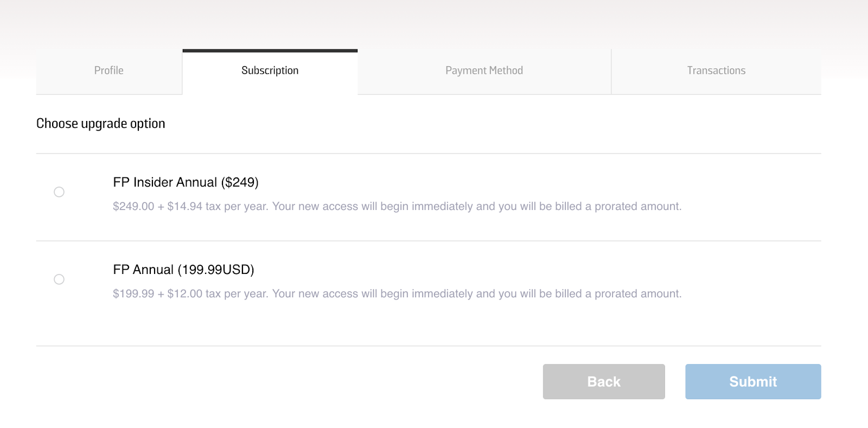Screen dimensions: 868x428
Task: Go to the Transactions tab
Action: [716, 71]
